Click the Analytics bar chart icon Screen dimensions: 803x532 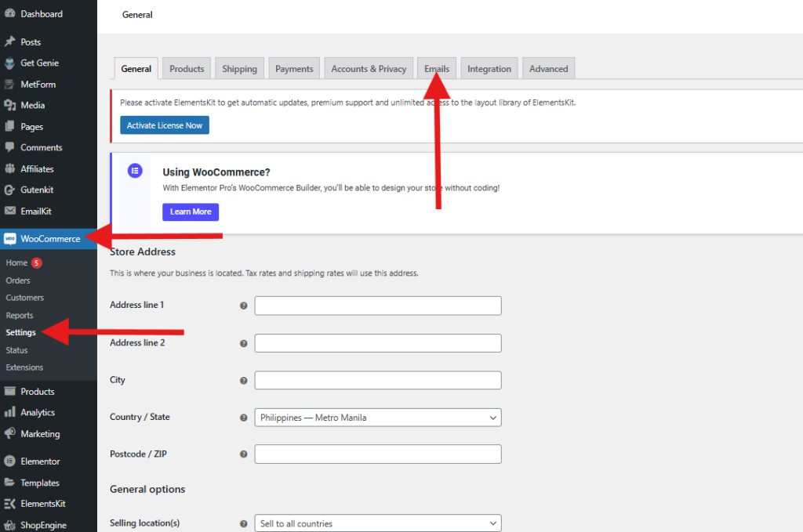9,412
